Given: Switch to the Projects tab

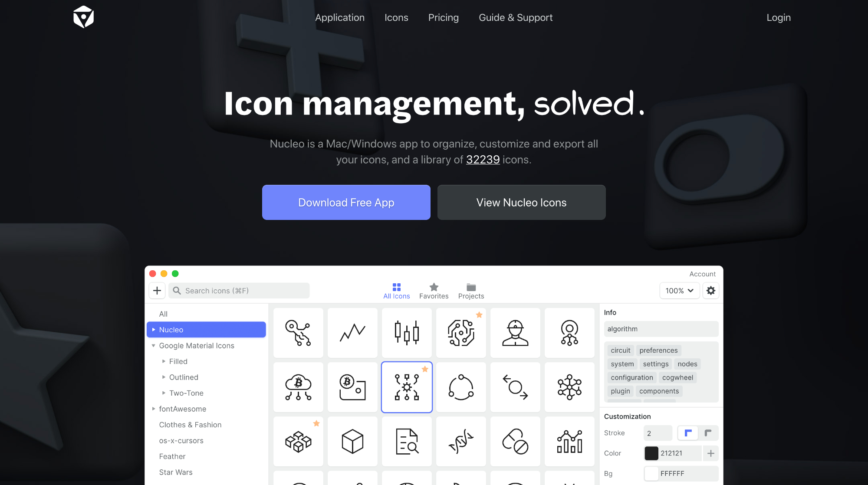Looking at the screenshot, I should tap(471, 290).
